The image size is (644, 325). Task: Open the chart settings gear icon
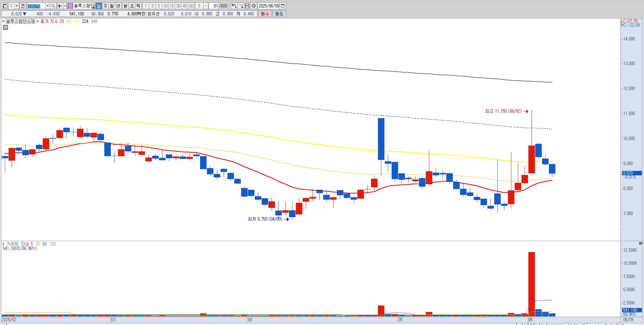[x=254, y=6]
